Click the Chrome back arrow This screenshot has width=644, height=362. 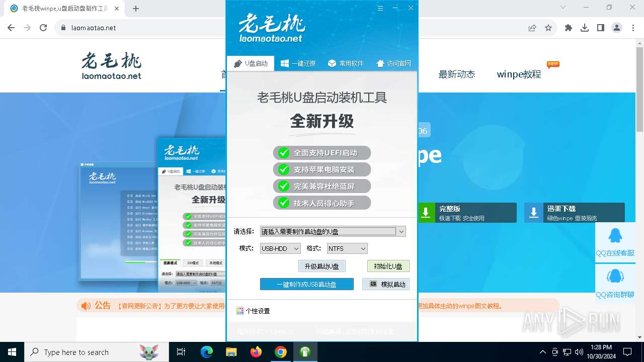(11, 28)
